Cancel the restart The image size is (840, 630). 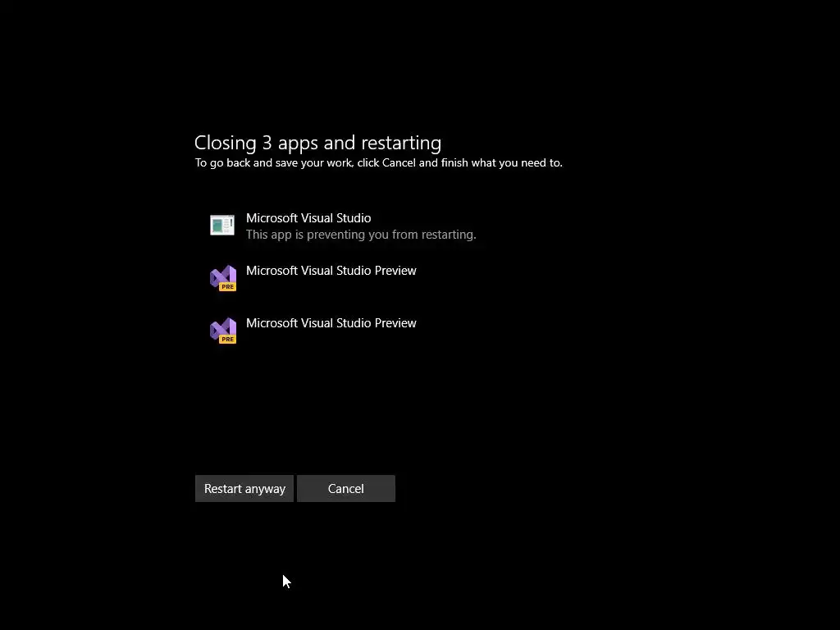[x=346, y=489]
